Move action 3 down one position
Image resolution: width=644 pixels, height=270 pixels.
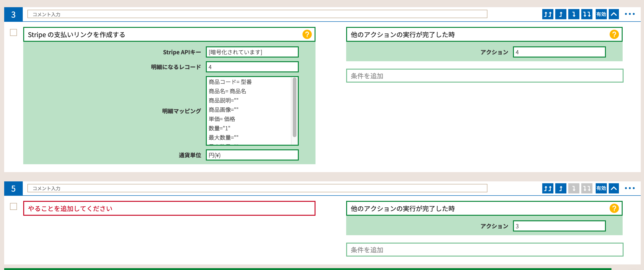click(x=574, y=14)
